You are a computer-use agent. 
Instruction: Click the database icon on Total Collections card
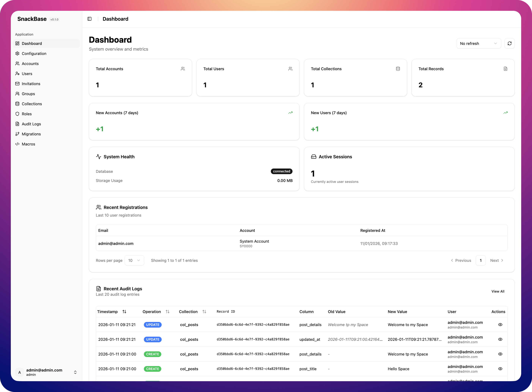(x=398, y=69)
